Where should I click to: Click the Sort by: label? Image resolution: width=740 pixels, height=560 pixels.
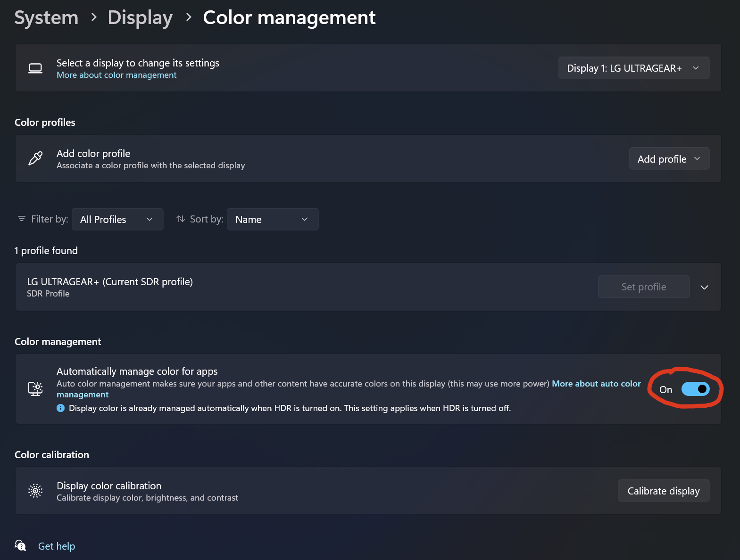tap(207, 219)
